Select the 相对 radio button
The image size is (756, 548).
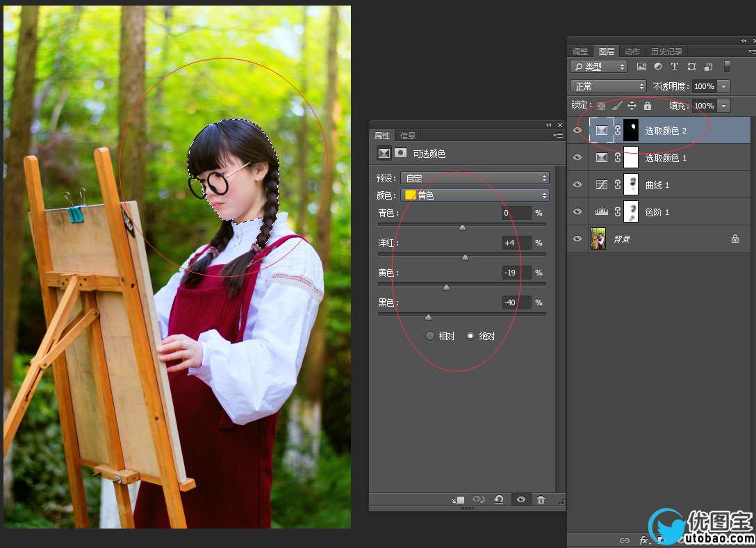tap(430, 336)
